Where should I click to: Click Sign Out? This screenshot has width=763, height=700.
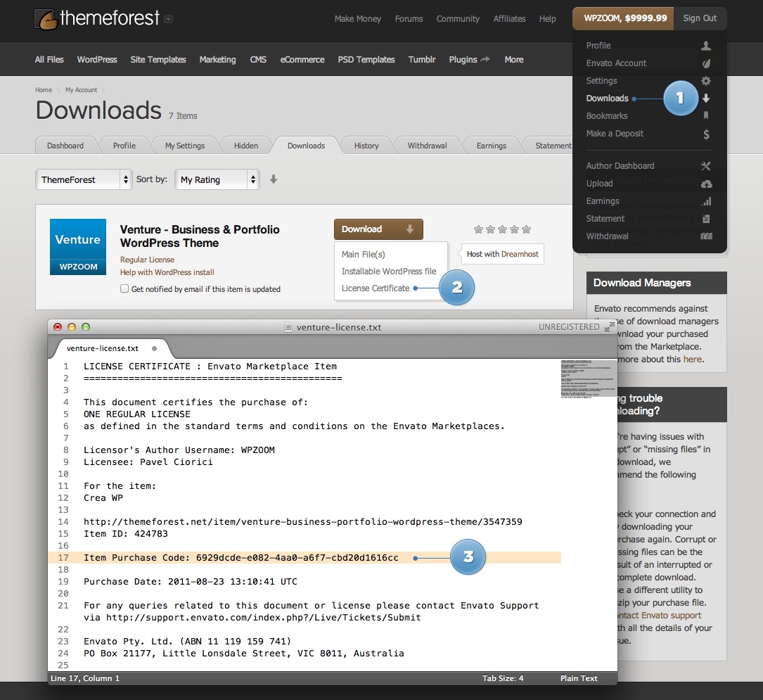tap(700, 18)
